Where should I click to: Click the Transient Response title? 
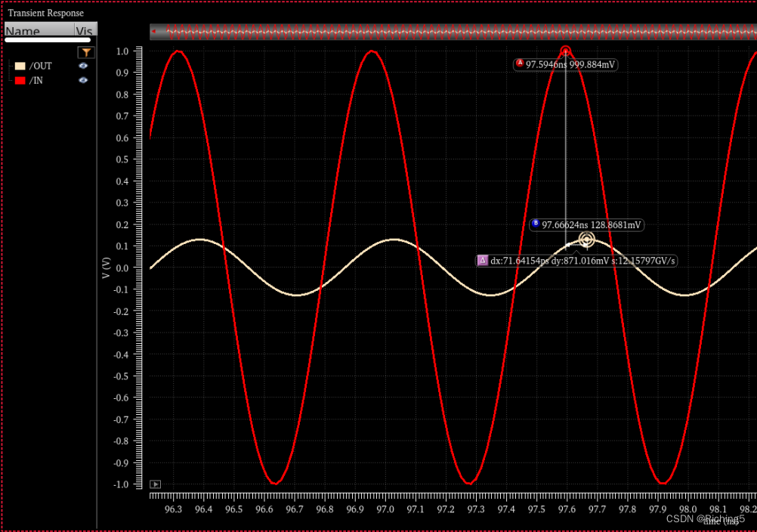click(46, 13)
